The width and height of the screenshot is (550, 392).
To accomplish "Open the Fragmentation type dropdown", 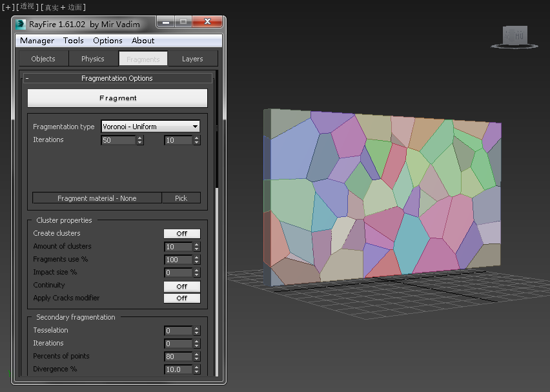I will (150, 127).
